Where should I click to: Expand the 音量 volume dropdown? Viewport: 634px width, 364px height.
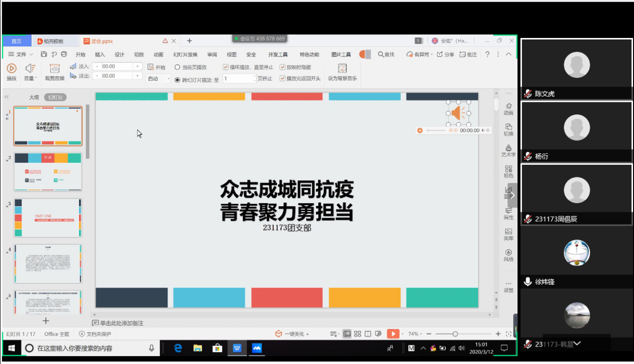(x=30, y=78)
